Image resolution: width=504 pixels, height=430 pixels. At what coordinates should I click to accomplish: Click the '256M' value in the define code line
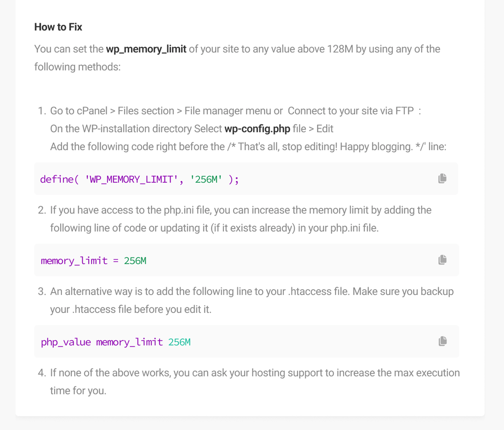tap(206, 179)
